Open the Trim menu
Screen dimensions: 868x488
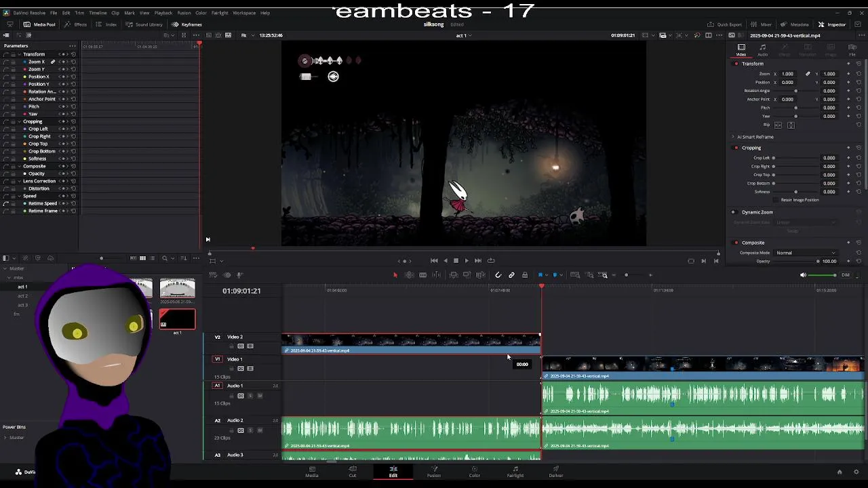(79, 13)
